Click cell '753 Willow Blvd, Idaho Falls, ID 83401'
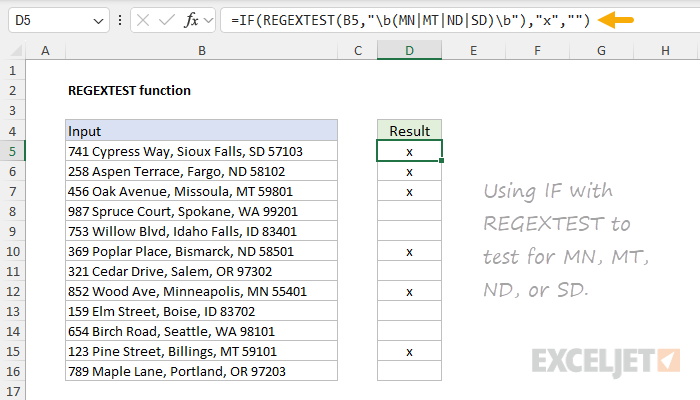This screenshot has width=700, height=400. coord(201,231)
